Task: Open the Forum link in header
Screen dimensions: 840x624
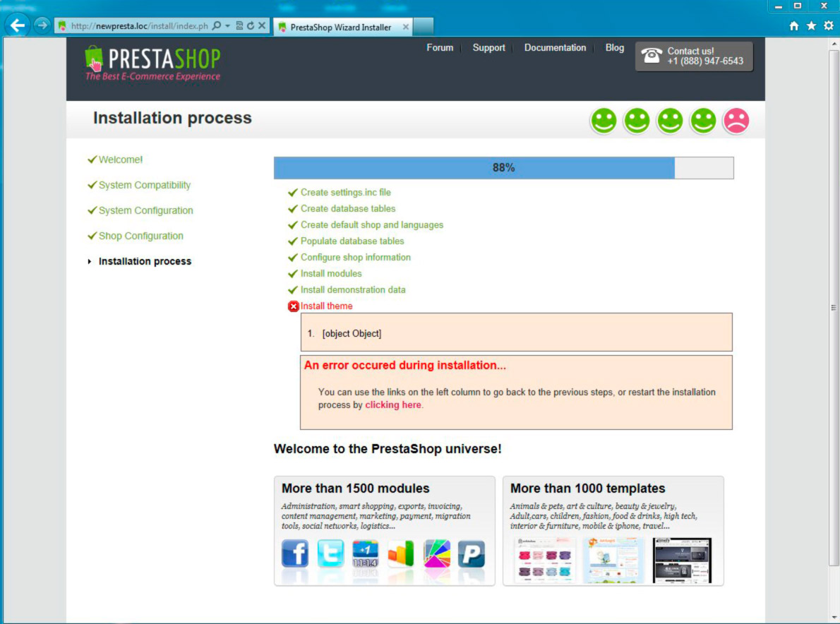Action: [440, 48]
